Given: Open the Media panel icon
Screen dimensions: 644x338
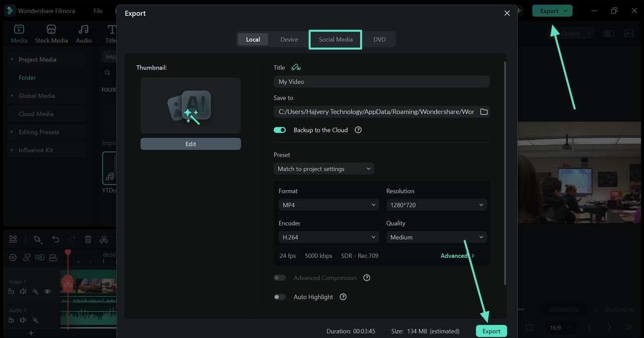Looking at the screenshot, I should (x=19, y=29).
